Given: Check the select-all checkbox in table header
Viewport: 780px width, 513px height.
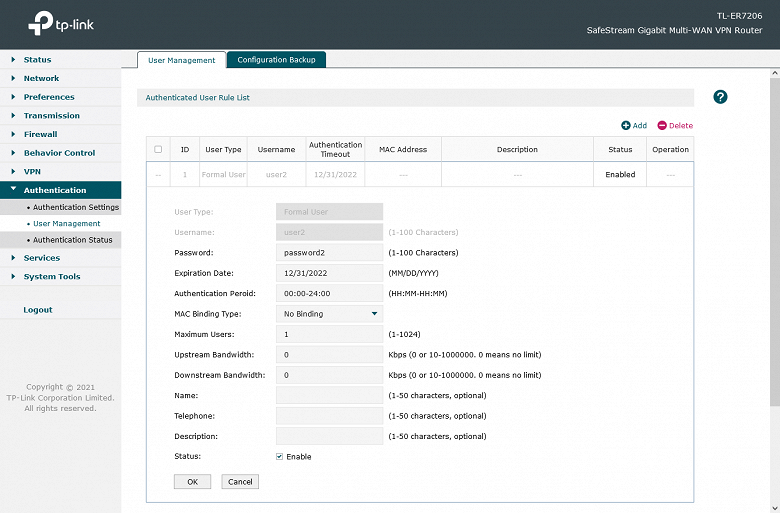Looking at the screenshot, I should coord(158,149).
